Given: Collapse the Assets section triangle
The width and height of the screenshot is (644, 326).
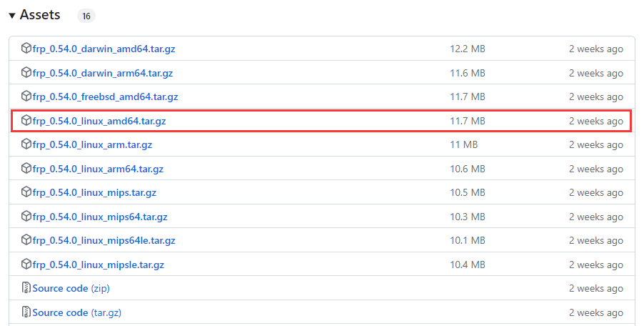Looking at the screenshot, I should coord(12,16).
